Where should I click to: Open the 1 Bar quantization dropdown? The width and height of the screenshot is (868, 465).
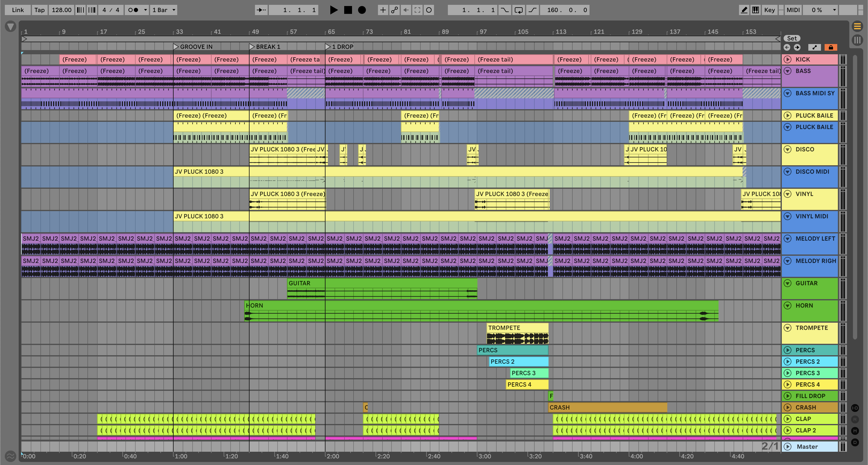coord(164,10)
